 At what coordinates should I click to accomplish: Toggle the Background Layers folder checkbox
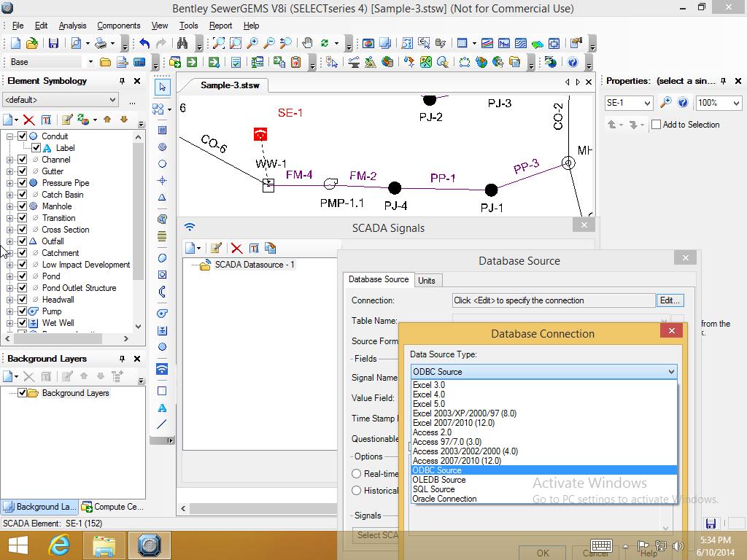(23, 393)
